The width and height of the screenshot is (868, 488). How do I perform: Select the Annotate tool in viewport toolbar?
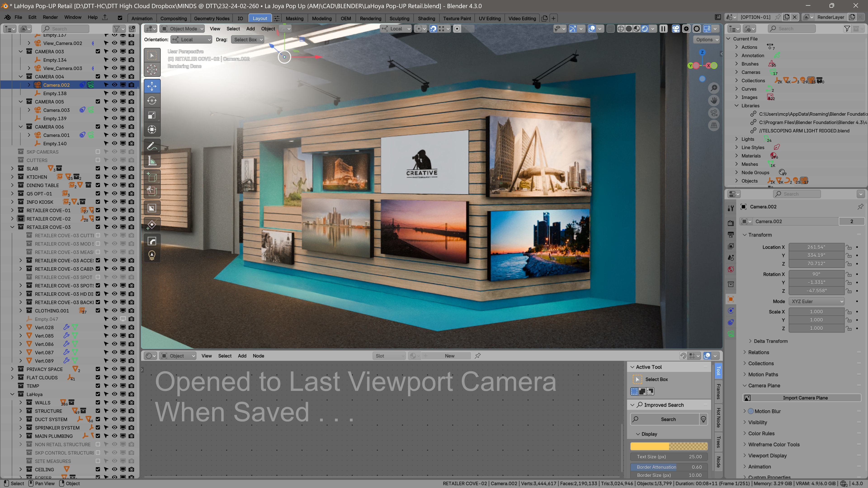pyautogui.click(x=152, y=146)
